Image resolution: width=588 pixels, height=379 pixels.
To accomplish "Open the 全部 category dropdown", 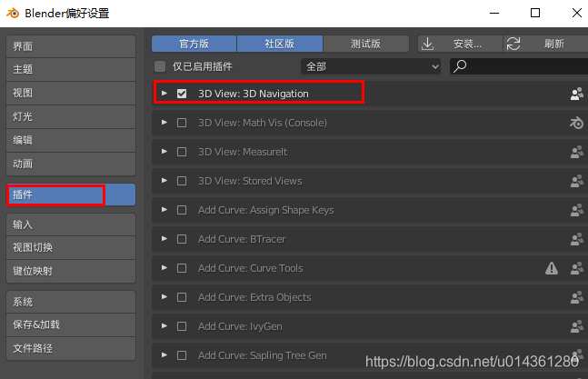I will click(x=371, y=66).
